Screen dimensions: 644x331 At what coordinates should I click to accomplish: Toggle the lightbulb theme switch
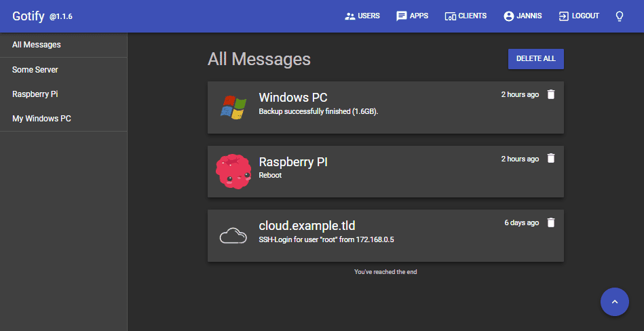click(x=619, y=16)
